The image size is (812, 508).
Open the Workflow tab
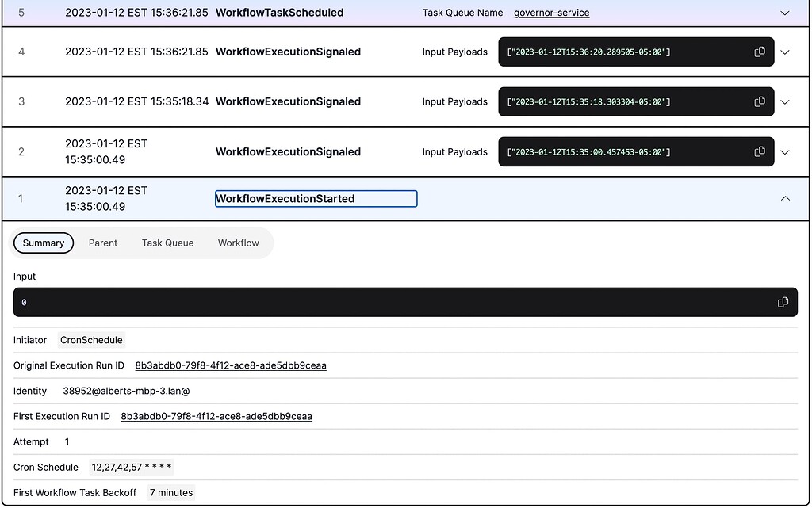238,243
